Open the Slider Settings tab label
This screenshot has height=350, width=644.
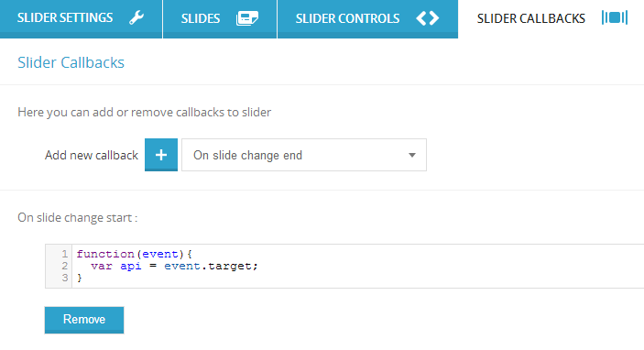point(65,18)
